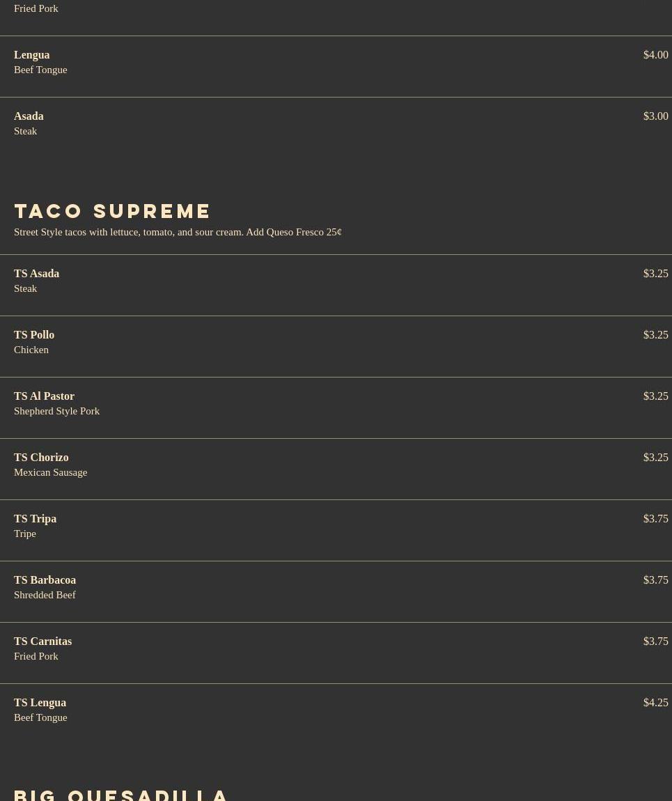Click the Mexican Sausage description text
The image size is (672, 801).
click(51, 472)
